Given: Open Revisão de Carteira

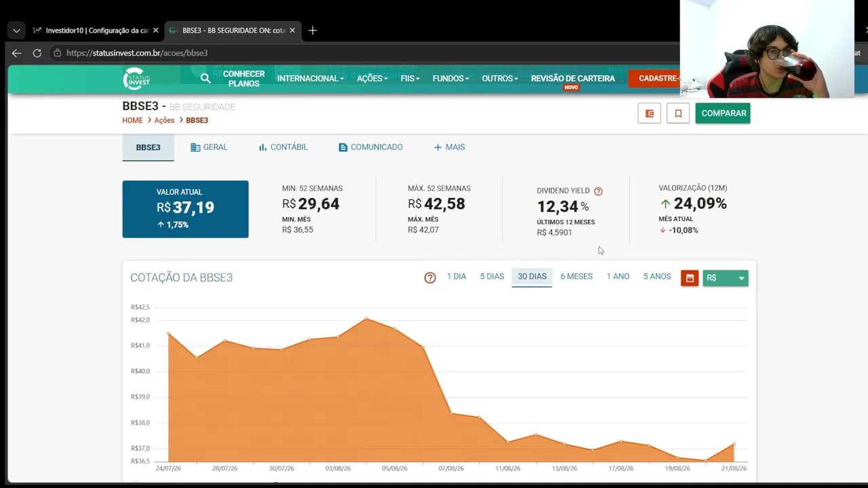Looking at the screenshot, I should click(x=573, y=79).
